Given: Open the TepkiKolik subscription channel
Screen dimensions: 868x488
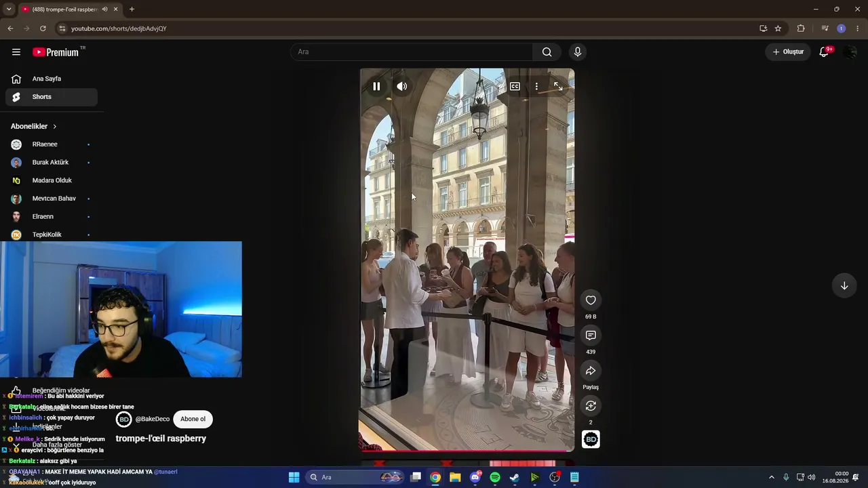Looking at the screenshot, I should pos(52,235).
